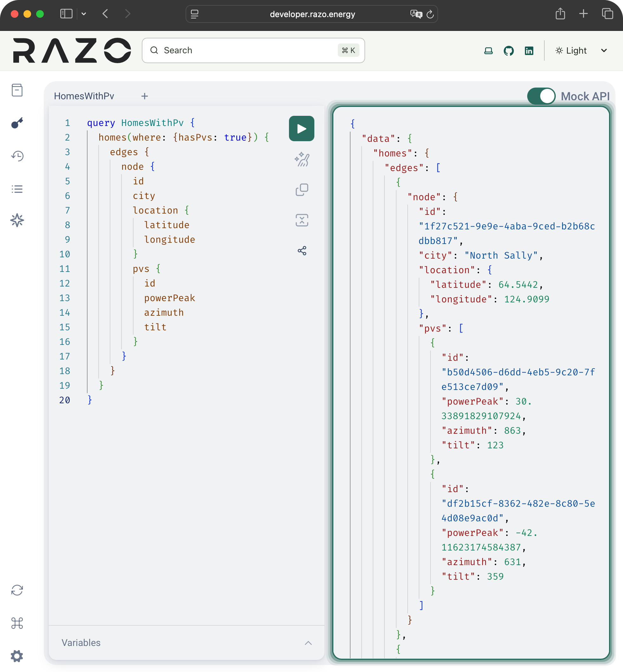
Task: Click the copy query icon
Action: click(x=301, y=189)
